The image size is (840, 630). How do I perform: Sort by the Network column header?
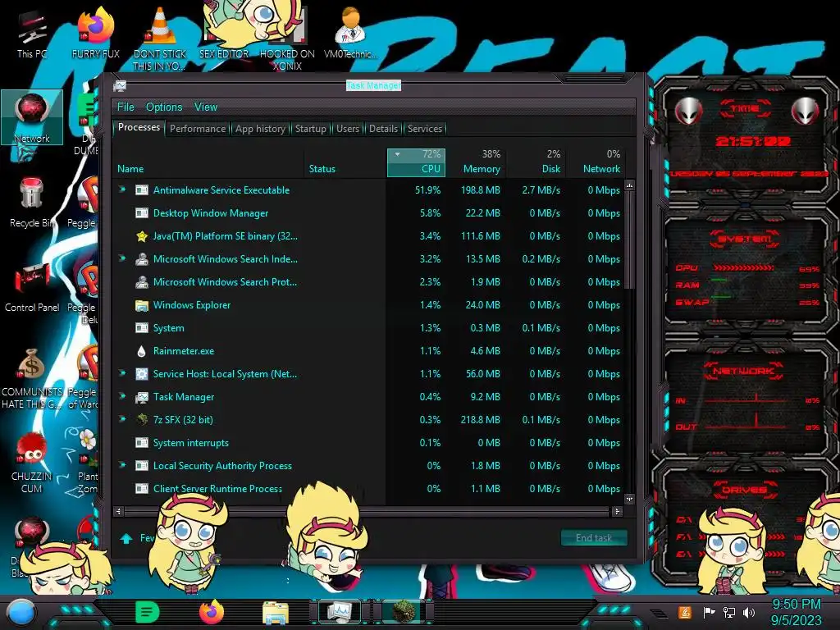pyautogui.click(x=596, y=162)
